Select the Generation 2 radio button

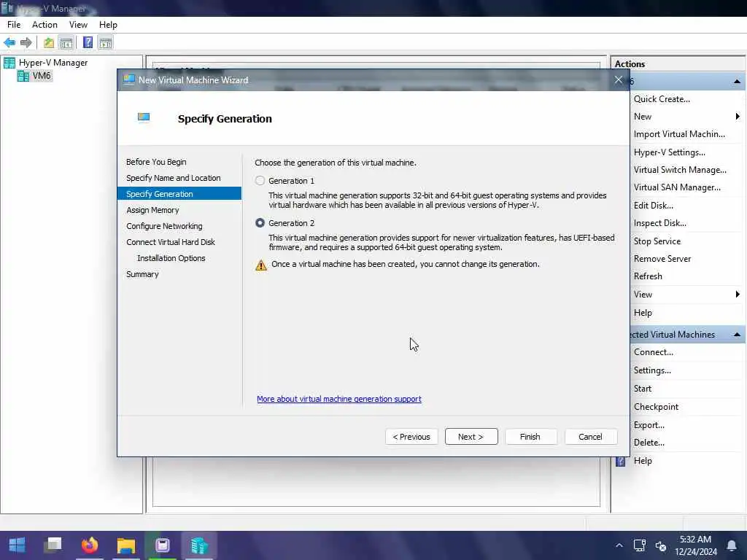click(x=260, y=223)
